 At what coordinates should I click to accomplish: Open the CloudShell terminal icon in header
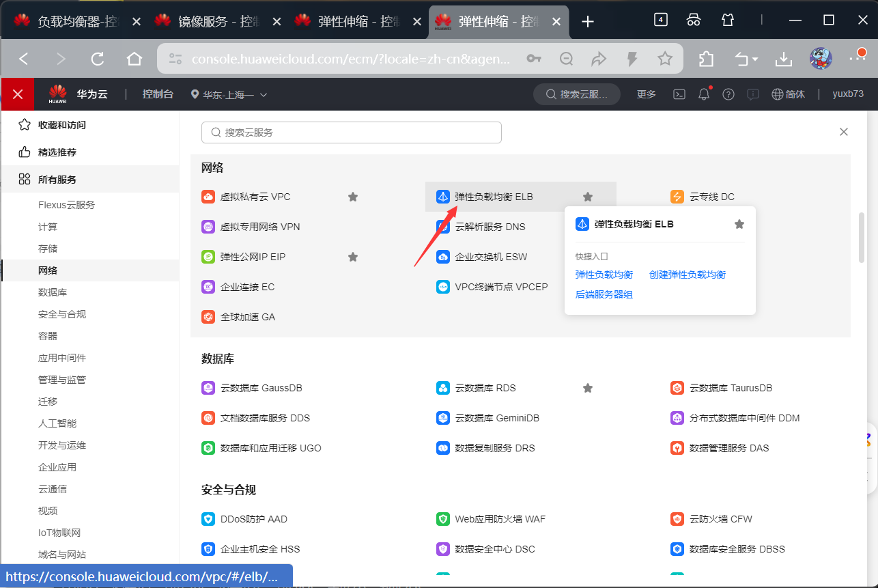679,94
